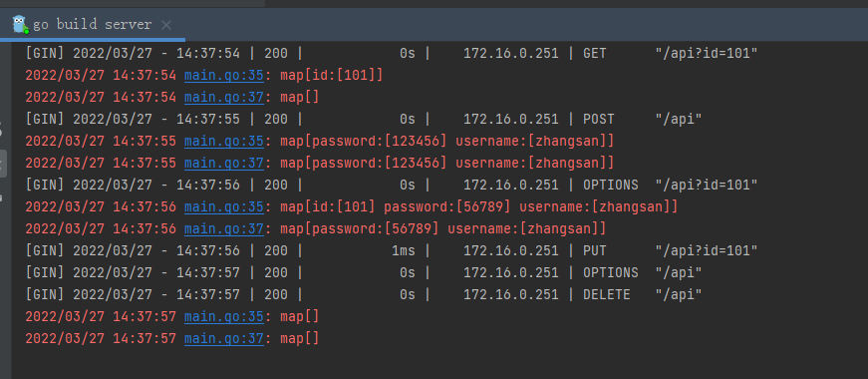Jump to main.go:35 at 14:37:56

pyautogui.click(x=224, y=206)
